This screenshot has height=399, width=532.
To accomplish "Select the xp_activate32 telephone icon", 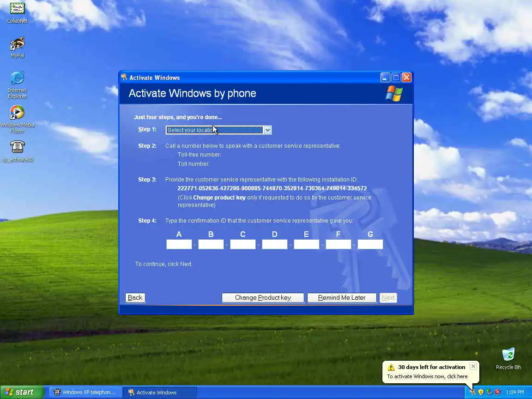I will point(17,151).
